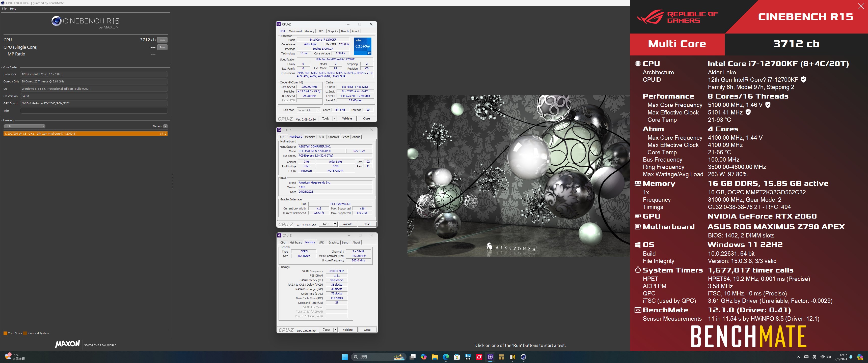868x363 pixels.
Task: Open Bench tab in top CPU-Z window
Action: [x=345, y=31]
